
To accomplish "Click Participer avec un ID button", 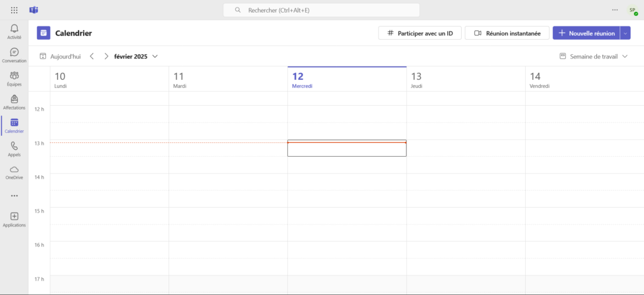I will [x=419, y=33].
